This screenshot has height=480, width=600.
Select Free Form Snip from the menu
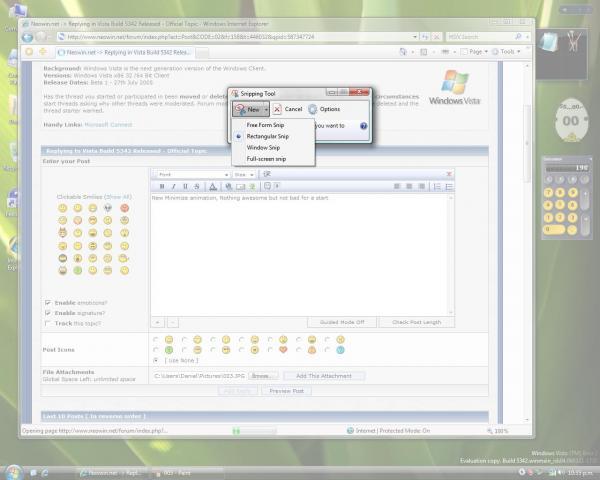[x=265, y=125]
